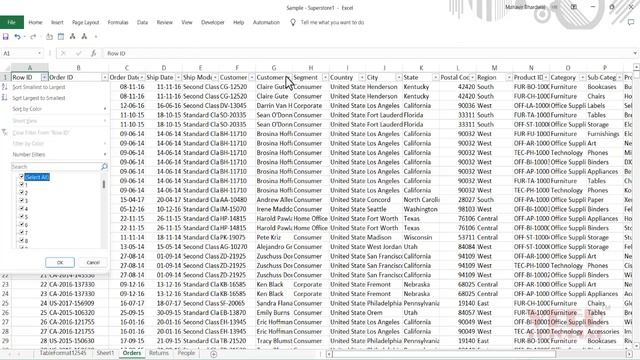Screen dimensions: 640x360
Task: Open the People sheet tab
Action: coord(186,353)
